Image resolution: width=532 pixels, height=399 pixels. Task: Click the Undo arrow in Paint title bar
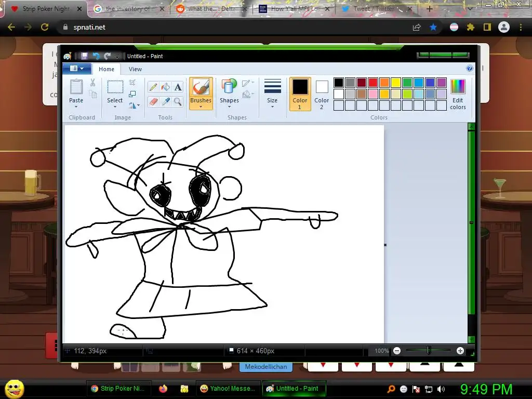(x=96, y=56)
